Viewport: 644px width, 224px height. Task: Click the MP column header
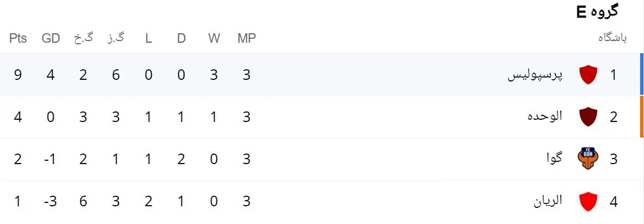click(x=246, y=38)
